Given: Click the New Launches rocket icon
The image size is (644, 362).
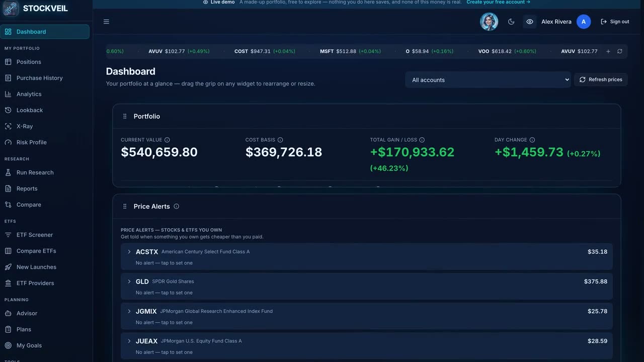Looking at the screenshot, I should [8, 267].
